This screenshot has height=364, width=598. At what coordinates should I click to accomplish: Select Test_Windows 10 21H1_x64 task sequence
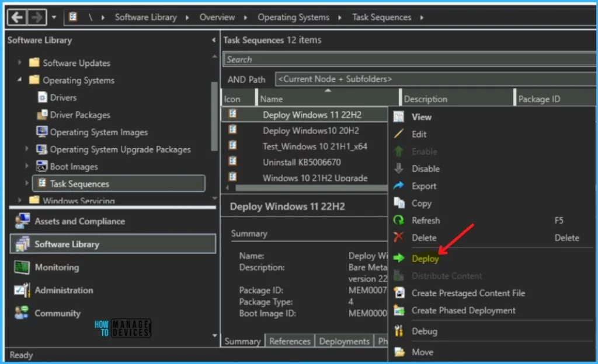tap(315, 146)
